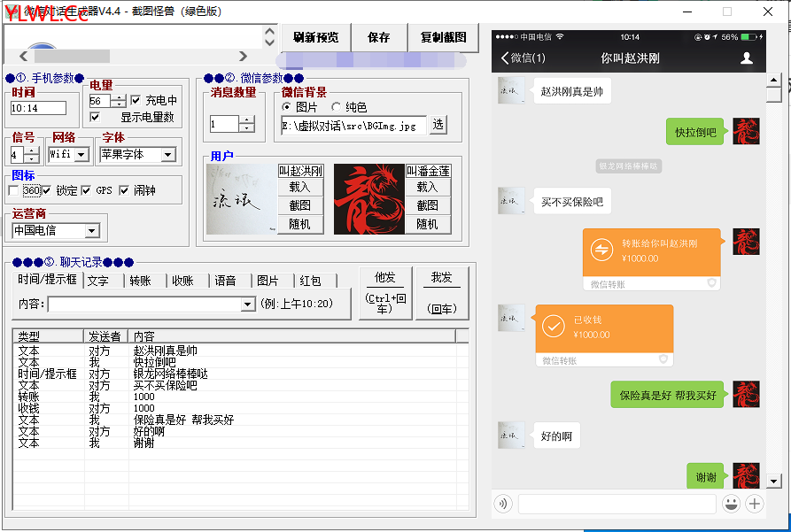This screenshot has width=791, height=532.
Task: Click the dragon avatar beside 保险真是好 bubble
Action: pos(746,394)
